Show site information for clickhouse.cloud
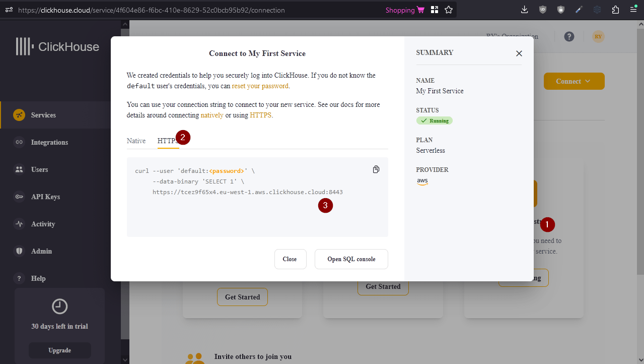 click(9, 10)
